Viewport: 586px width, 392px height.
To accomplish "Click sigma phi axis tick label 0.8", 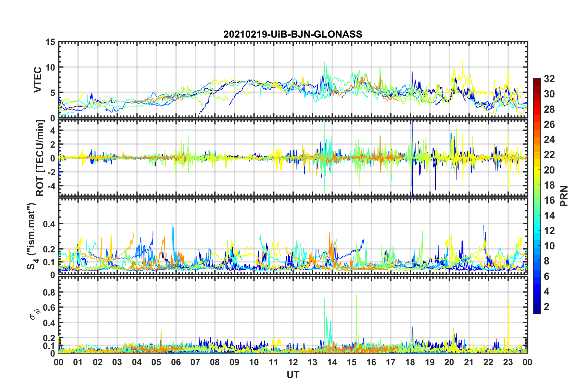I will tap(49, 292).
